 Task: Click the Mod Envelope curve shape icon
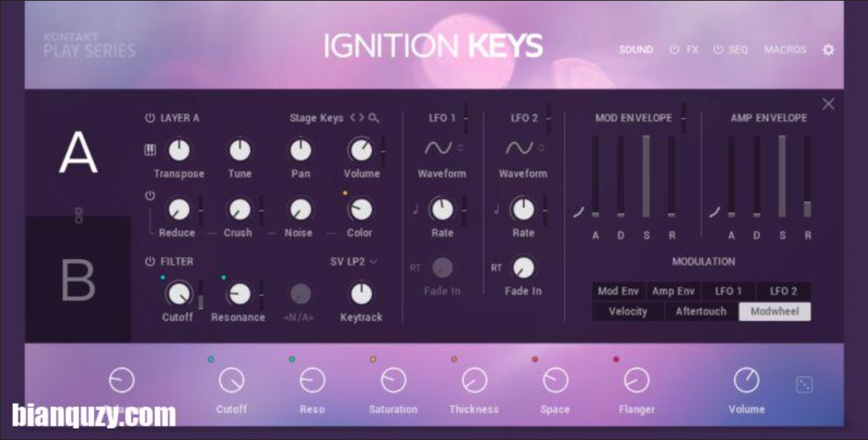point(578,212)
